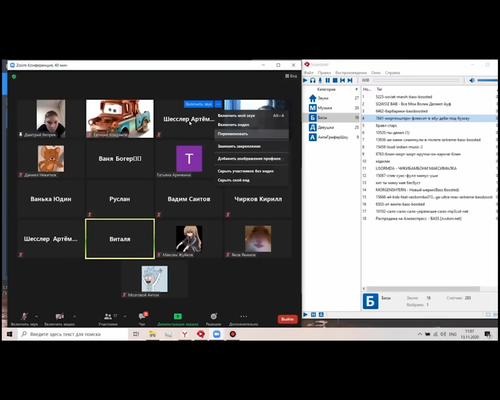The image size is (500, 400).
Task: Sort by the Тег column header
Action: 379,89
